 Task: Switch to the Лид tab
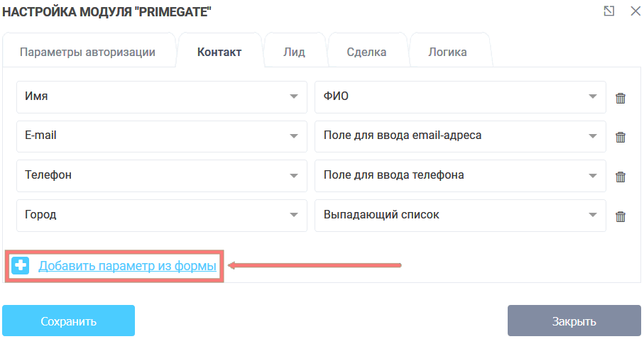[x=294, y=52]
